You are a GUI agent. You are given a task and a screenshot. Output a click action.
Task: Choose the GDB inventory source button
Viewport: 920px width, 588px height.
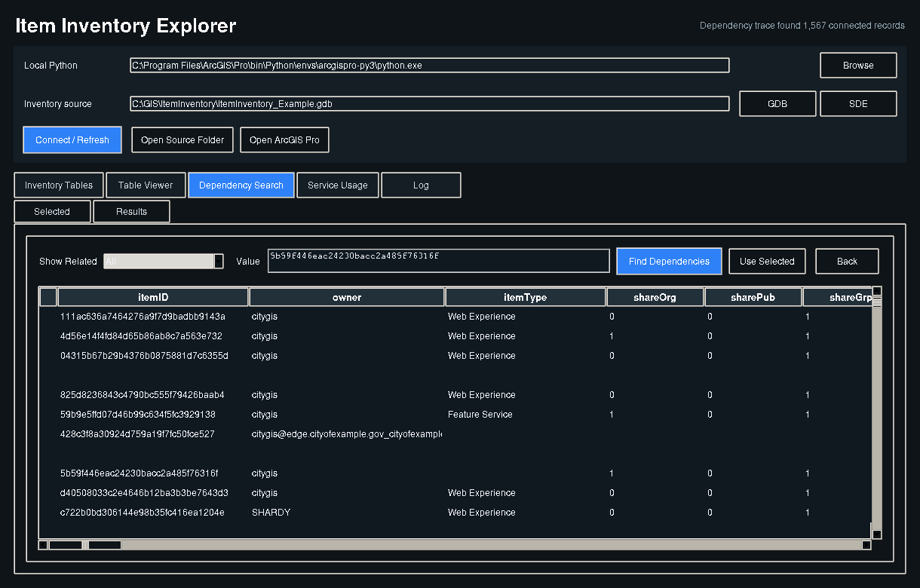tap(777, 104)
